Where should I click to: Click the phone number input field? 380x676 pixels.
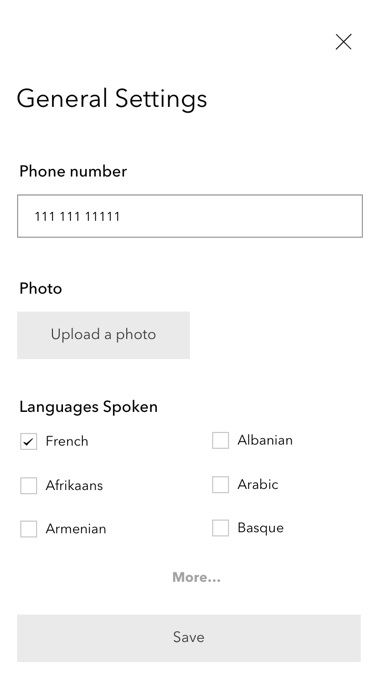(x=190, y=216)
